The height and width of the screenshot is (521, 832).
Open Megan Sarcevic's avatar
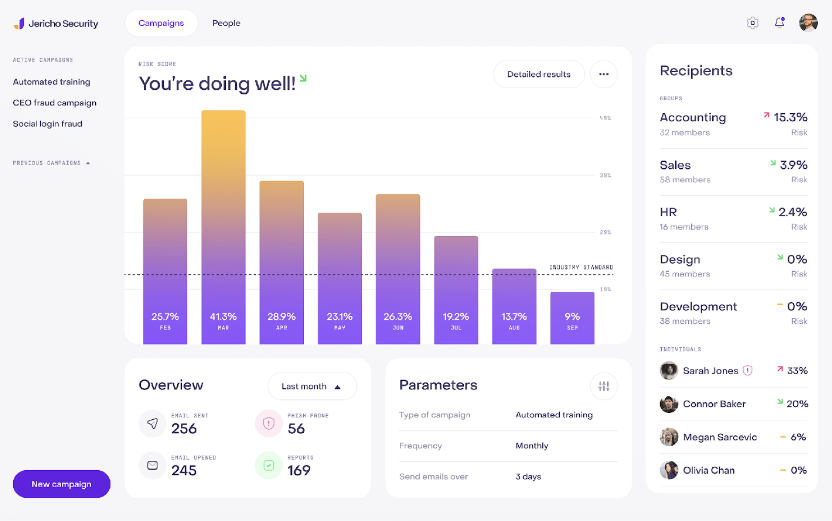coord(669,437)
